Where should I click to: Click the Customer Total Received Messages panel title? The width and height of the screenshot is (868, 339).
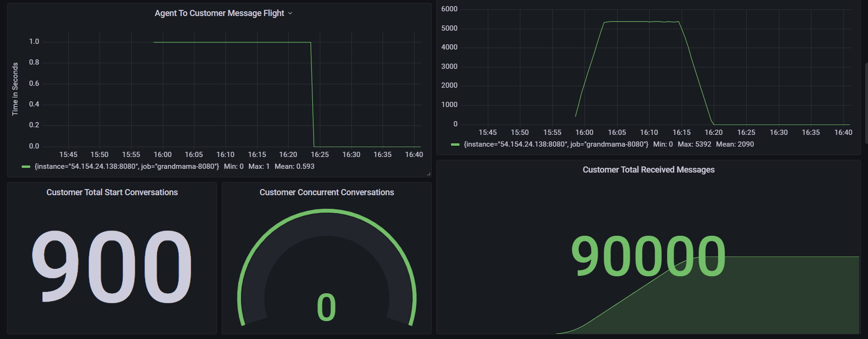click(x=648, y=170)
